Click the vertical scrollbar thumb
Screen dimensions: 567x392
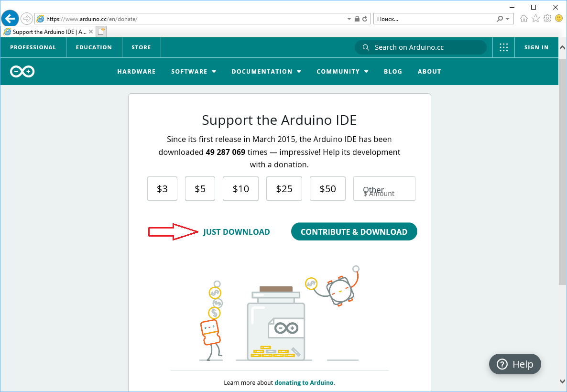coord(562,172)
